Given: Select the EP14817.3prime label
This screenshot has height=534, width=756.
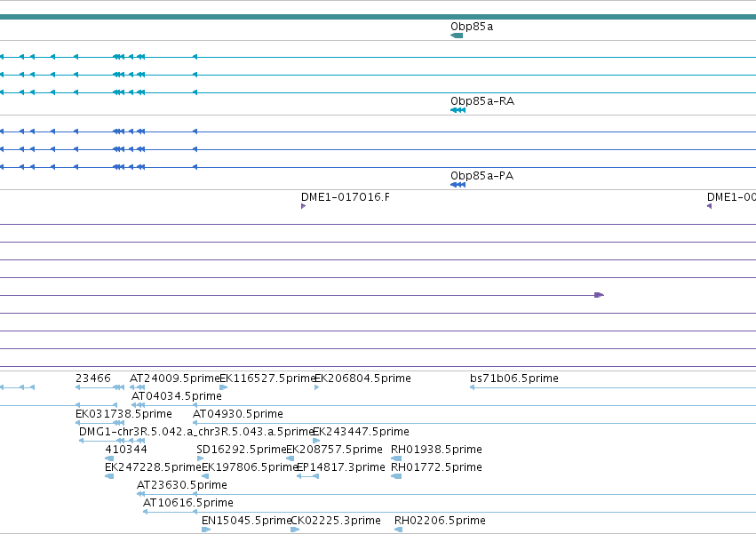Looking at the screenshot, I should coord(341,467).
